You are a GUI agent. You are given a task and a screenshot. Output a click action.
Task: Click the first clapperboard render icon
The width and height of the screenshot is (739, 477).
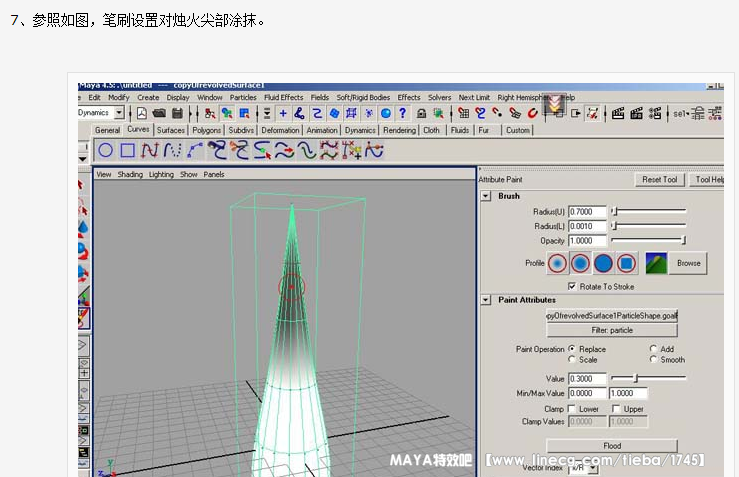pyautogui.click(x=618, y=113)
